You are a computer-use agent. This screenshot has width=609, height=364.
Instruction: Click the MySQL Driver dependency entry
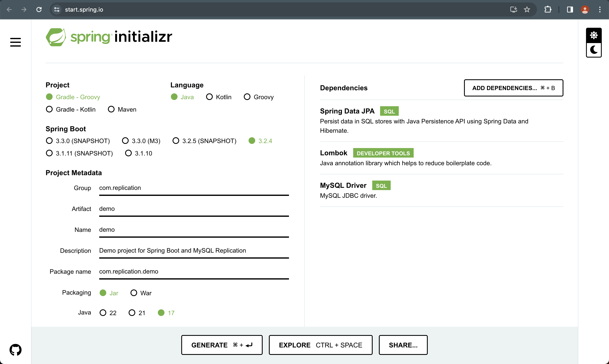pyautogui.click(x=441, y=190)
